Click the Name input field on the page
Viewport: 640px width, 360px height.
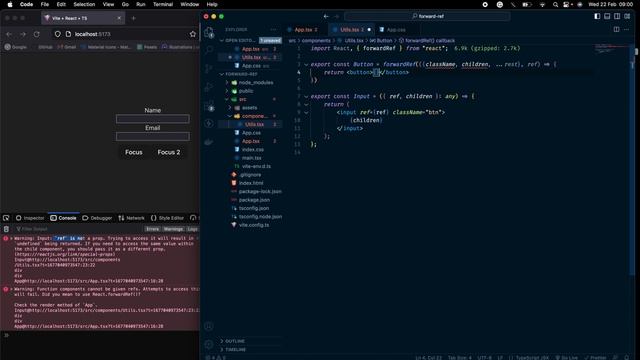pyautogui.click(x=153, y=119)
